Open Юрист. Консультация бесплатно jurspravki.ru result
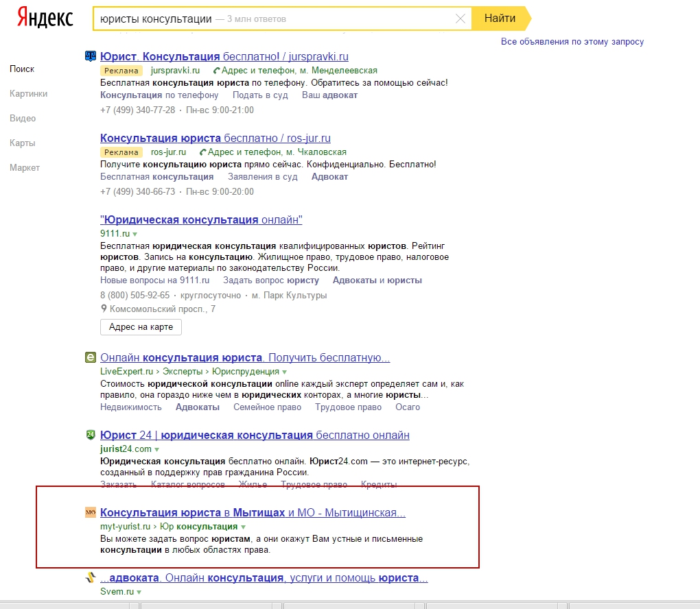Image resolution: width=700 pixels, height=609 pixels. 224,57
